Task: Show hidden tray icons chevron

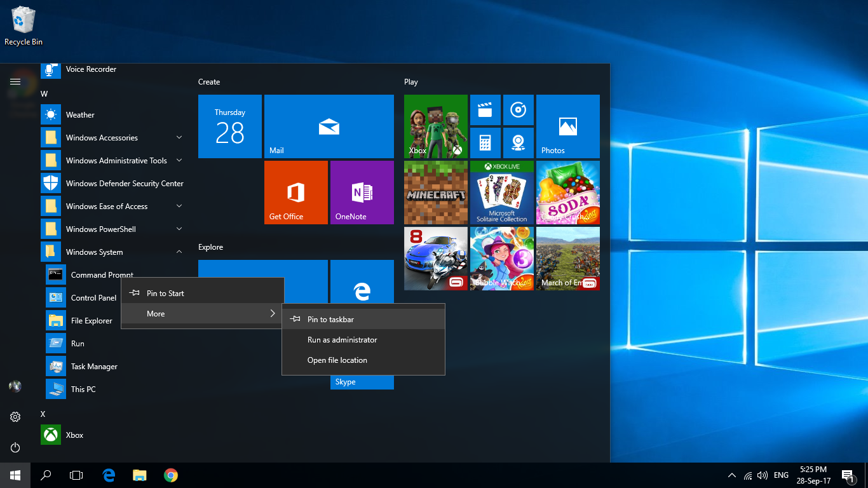Action: [732, 475]
